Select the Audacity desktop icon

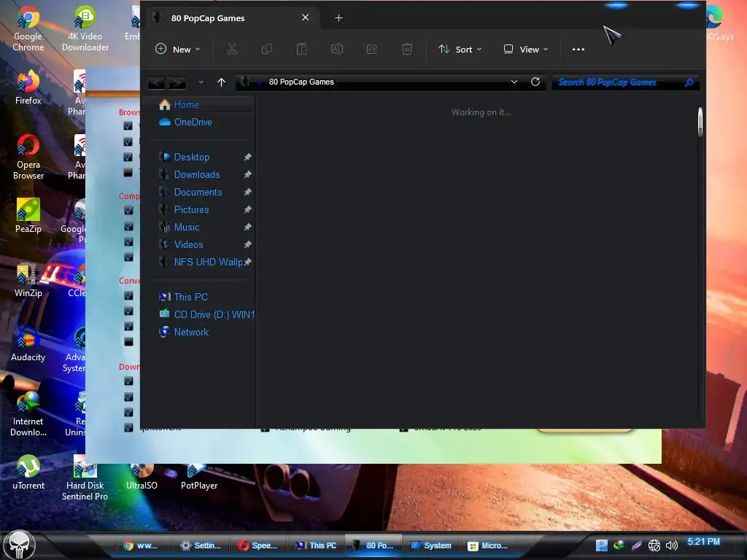click(28, 344)
